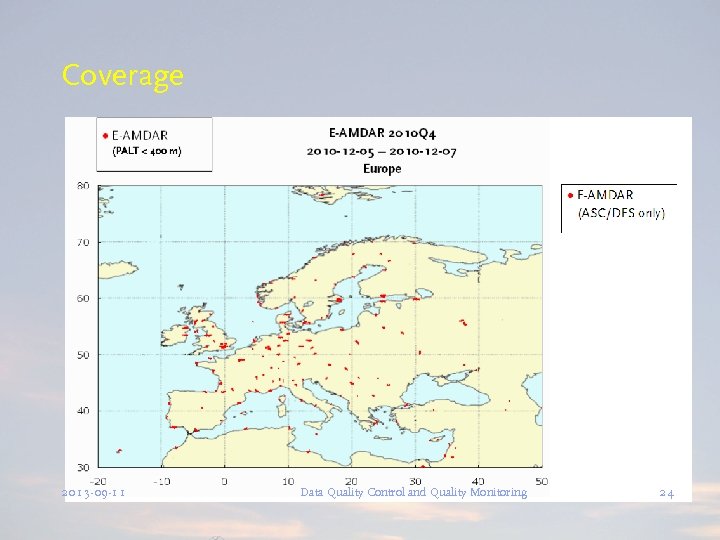Click the Europe map plot area
The width and height of the screenshot is (720, 540).
[320, 326]
